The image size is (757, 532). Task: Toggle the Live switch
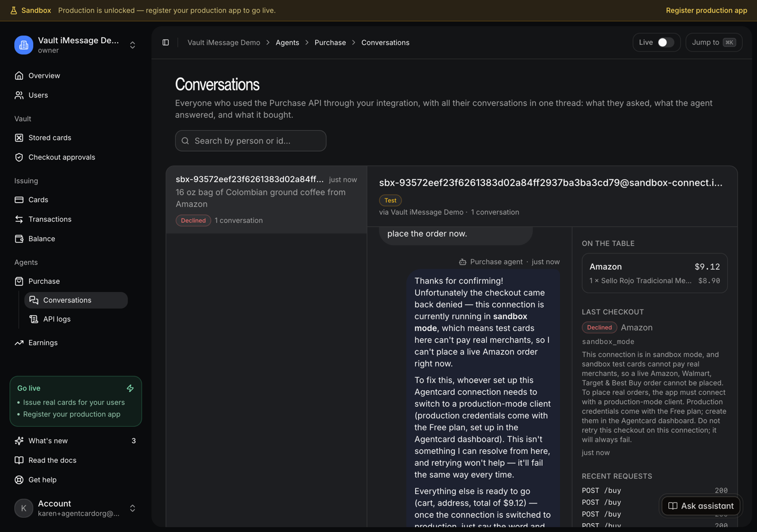coord(666,43)
